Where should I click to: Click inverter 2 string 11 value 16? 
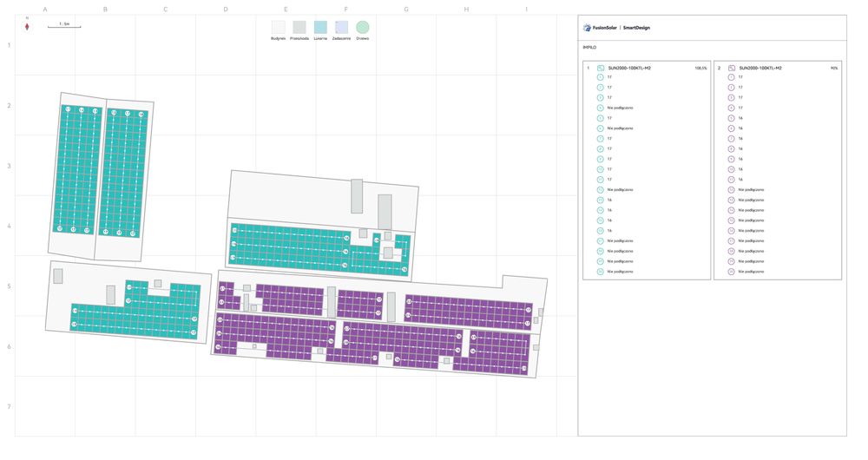[x=740, y=180]
